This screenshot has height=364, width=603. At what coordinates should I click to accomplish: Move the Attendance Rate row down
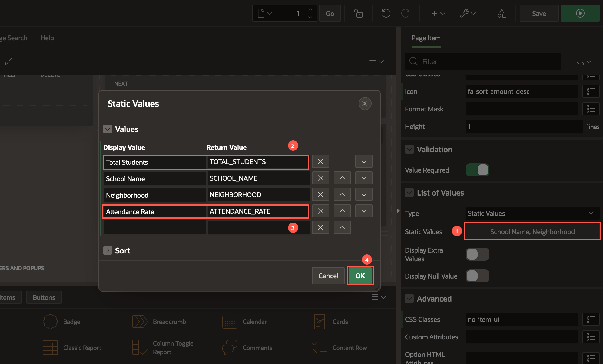point(364,211)
